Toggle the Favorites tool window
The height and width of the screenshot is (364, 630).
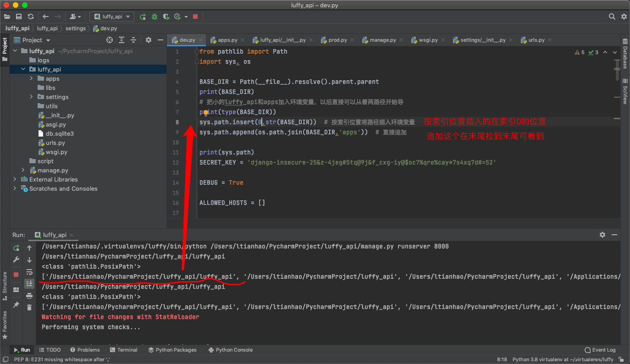5,325
